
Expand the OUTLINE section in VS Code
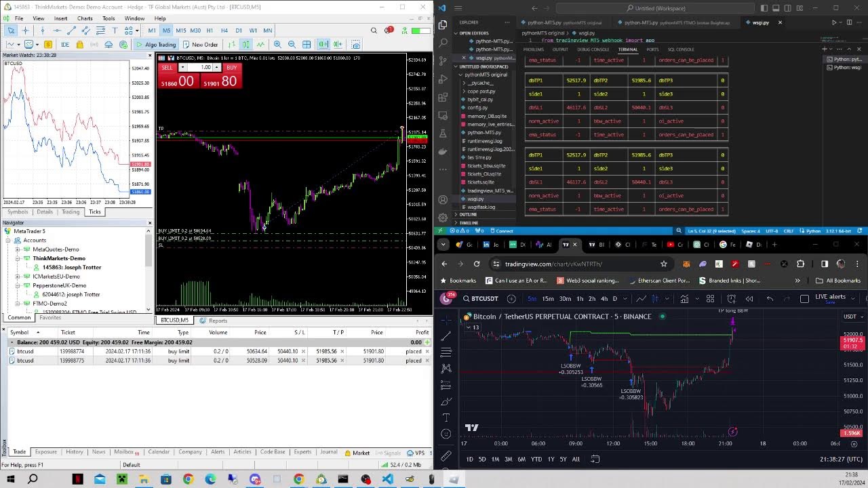point(456,215)
